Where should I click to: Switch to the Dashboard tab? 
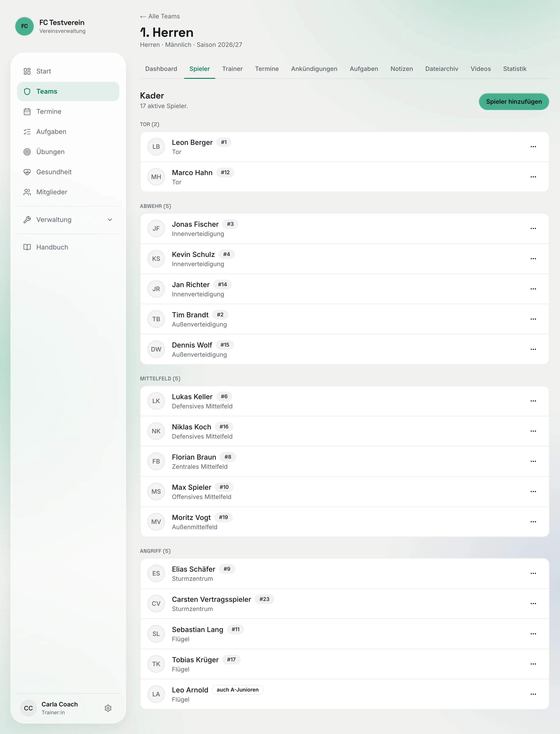coord(161,69)
